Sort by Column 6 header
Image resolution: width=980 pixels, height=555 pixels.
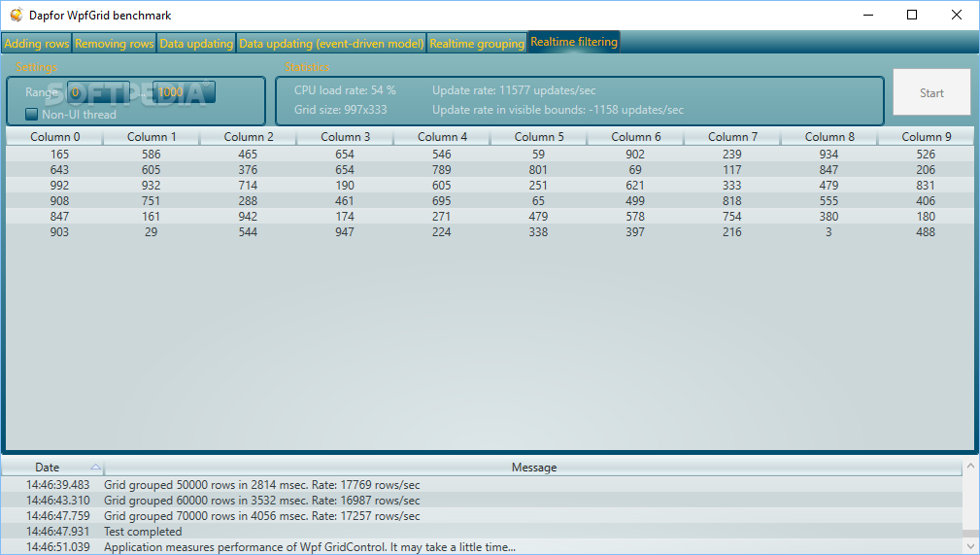click(635, 136)
